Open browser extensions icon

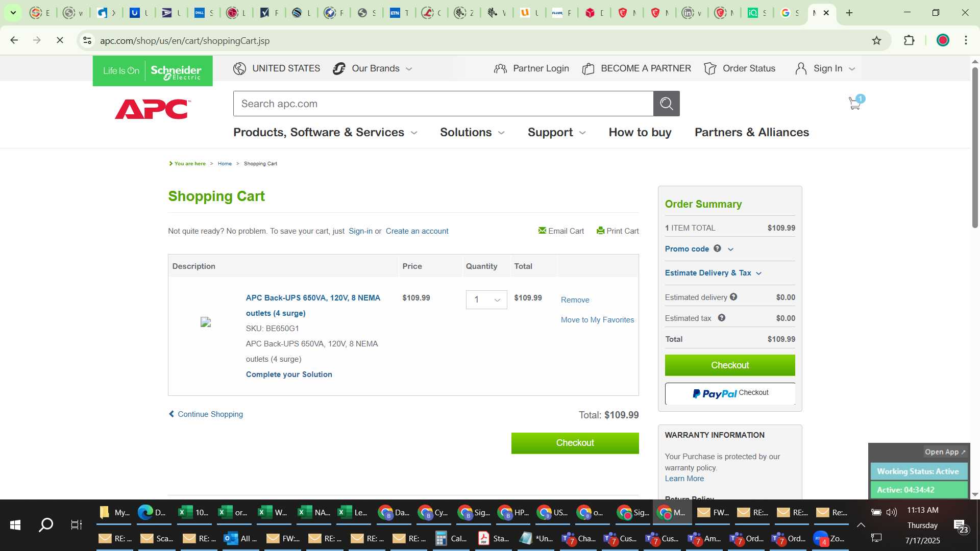909,40
